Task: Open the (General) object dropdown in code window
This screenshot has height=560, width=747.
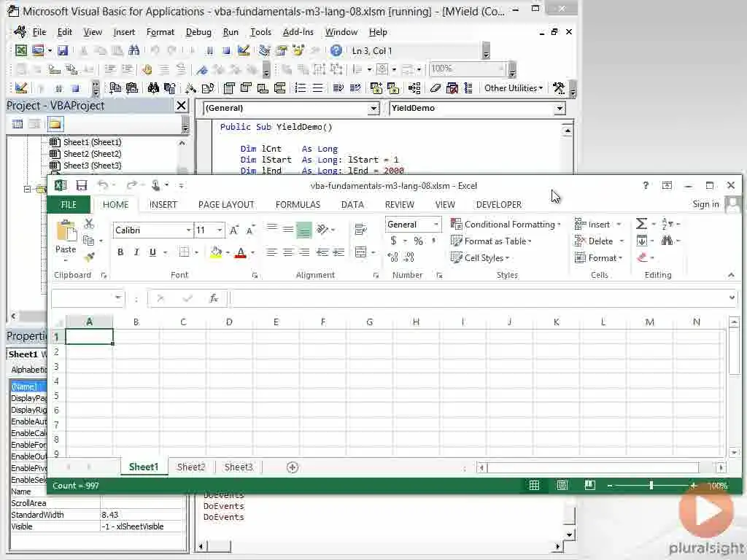Action: tap(374, 108)
